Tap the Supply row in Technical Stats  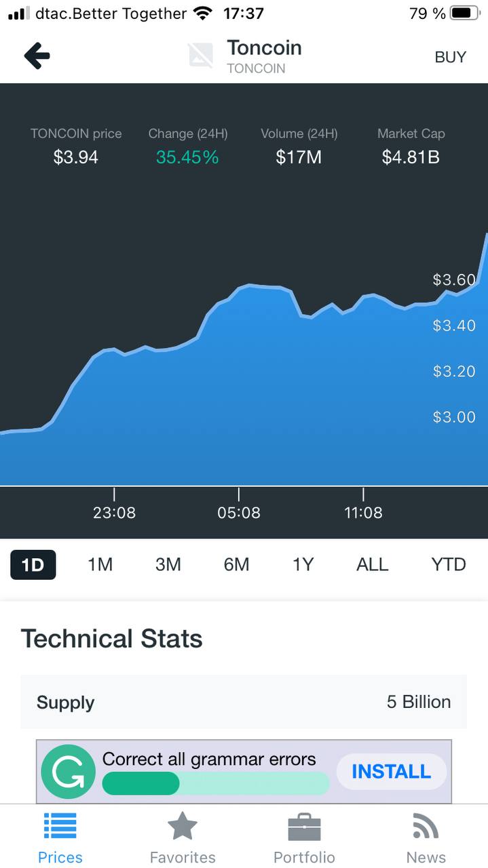244,702
